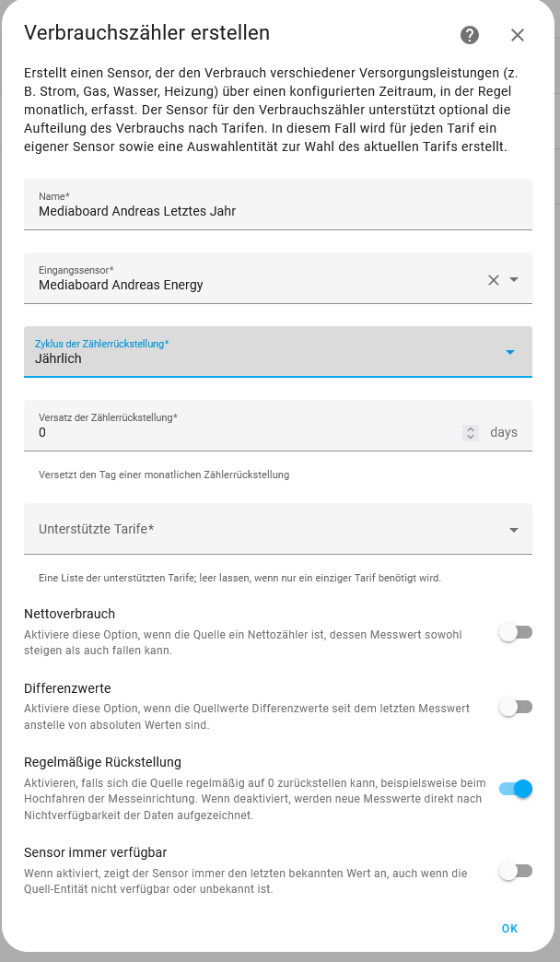Image resolution: width=560 pixels, height=962 pixels.
Task: Decrease Versatz value with down stepper arrow
Action: (x=471, y=436)
